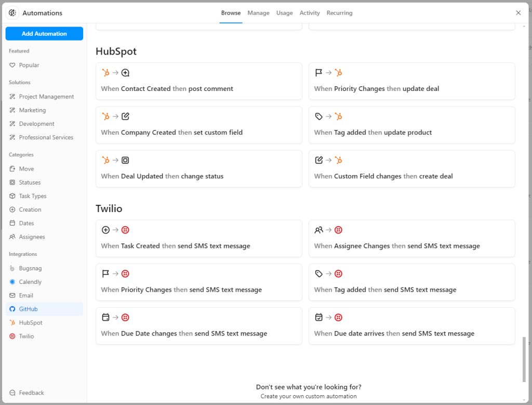The width and height of the screenshot is (532, 405).
Task: Open the Activity tab
Action: (310, 13)
